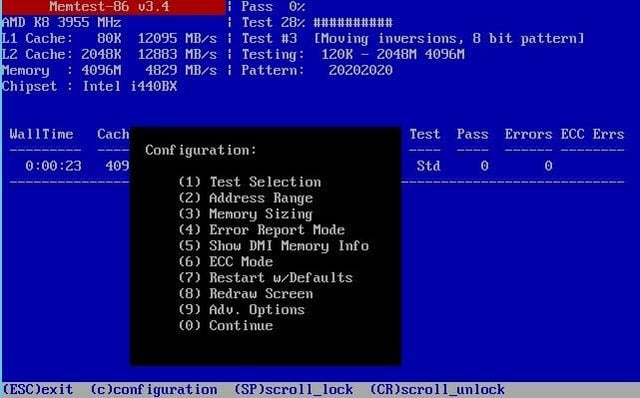Open the ECC Mode option

[x=225, y=262]
